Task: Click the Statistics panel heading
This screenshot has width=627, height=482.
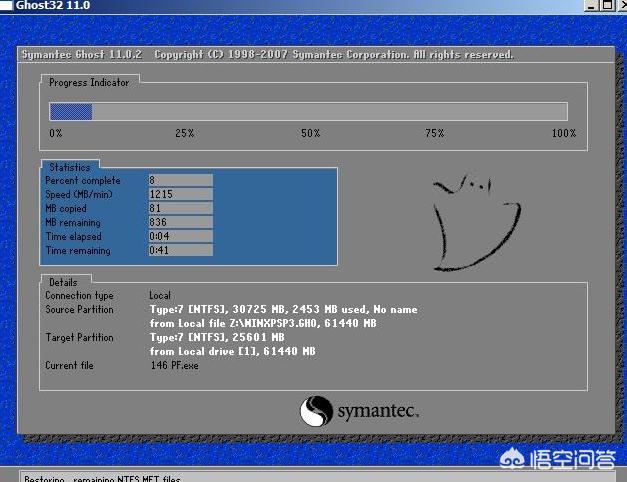Action: (x=69, y=168)
